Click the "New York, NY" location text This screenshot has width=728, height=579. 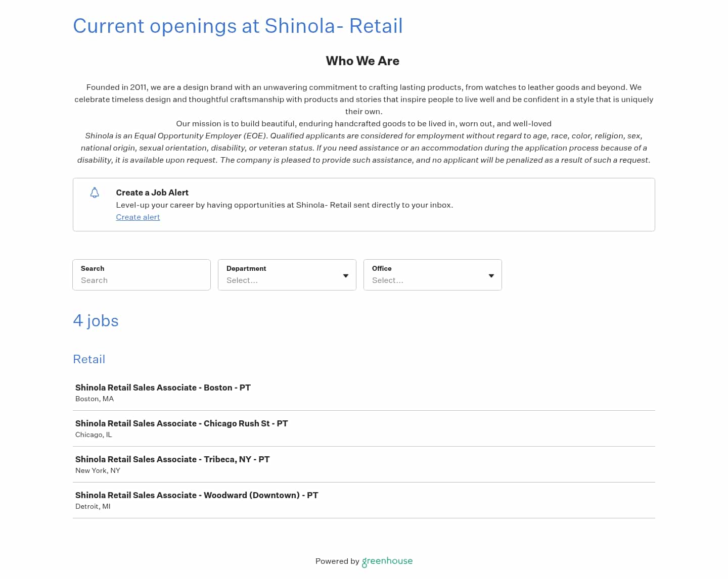[98, 470]
